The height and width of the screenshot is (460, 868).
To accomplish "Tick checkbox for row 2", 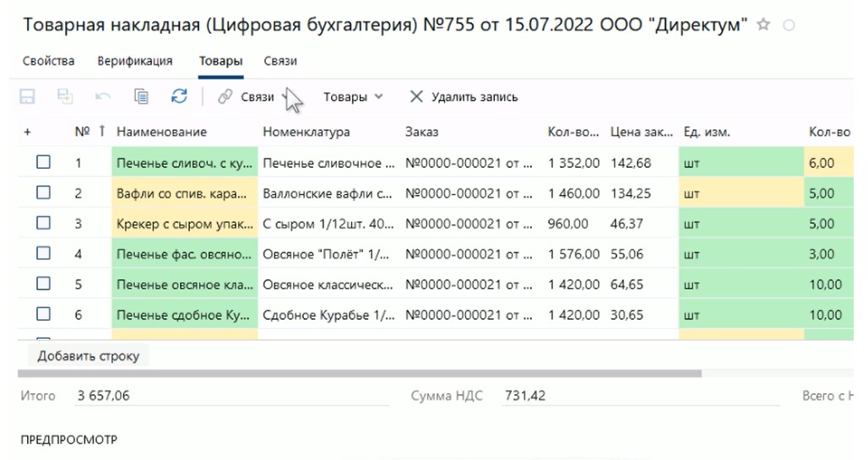I will pyautogui.click(x=43, y=192).
